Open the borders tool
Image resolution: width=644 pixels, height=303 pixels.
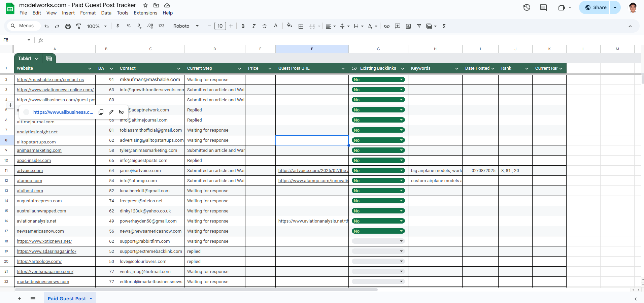[301, 26]
